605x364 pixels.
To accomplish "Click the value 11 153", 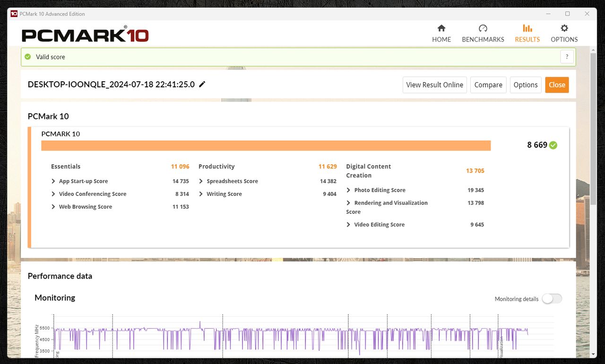I will pyautogui.click(x=181, y=207).
